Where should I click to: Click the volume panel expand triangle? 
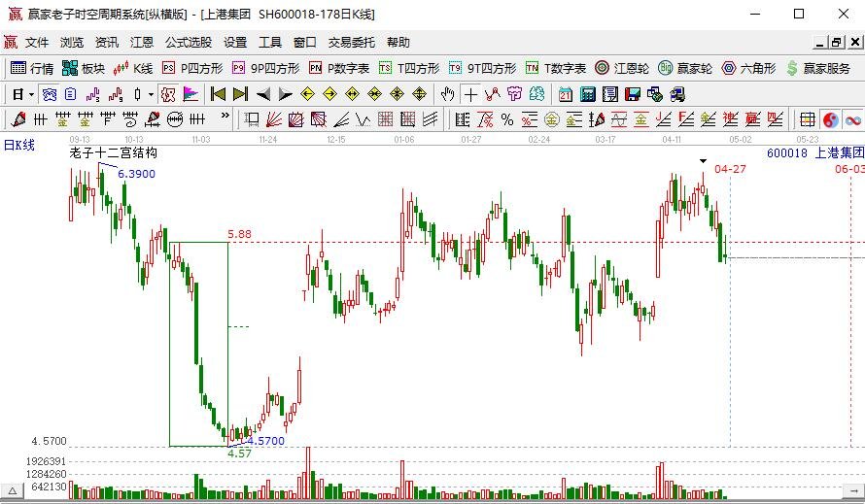click(x=12, y=490)
